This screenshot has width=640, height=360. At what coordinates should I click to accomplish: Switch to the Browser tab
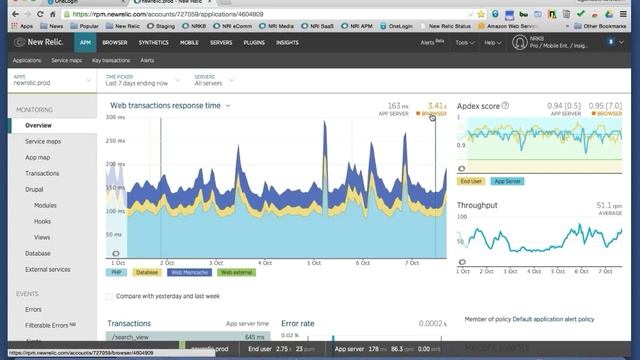115,42
